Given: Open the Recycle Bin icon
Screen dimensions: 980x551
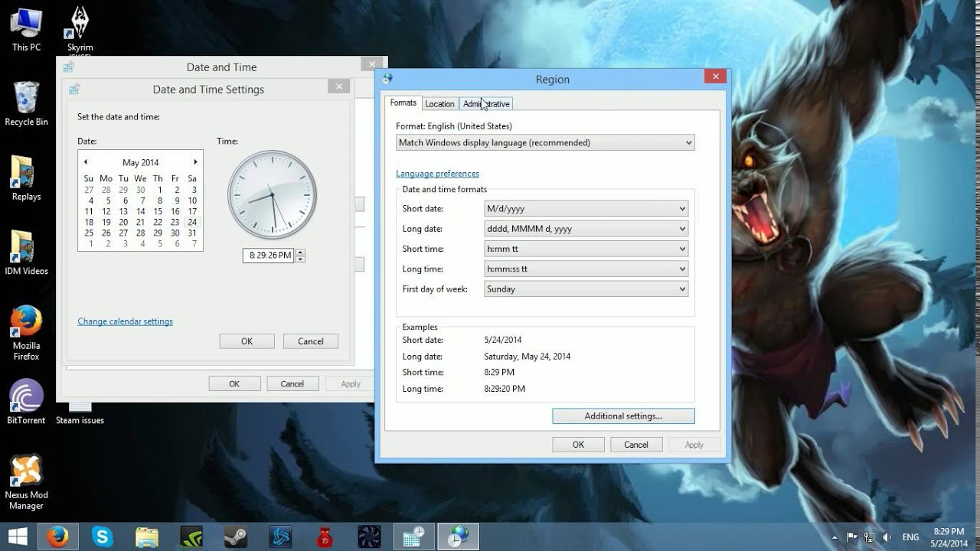Looking at the screenshot, I should [26, 103].
